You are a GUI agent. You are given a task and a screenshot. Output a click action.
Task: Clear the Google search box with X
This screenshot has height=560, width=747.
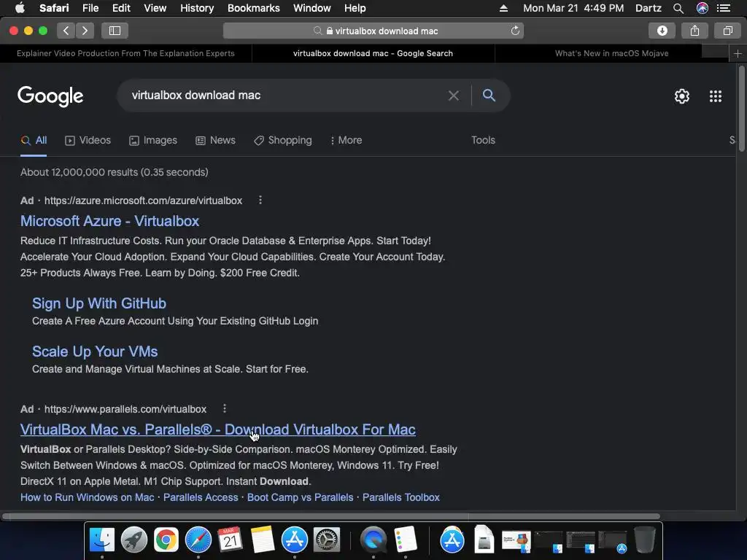point(454,96)
